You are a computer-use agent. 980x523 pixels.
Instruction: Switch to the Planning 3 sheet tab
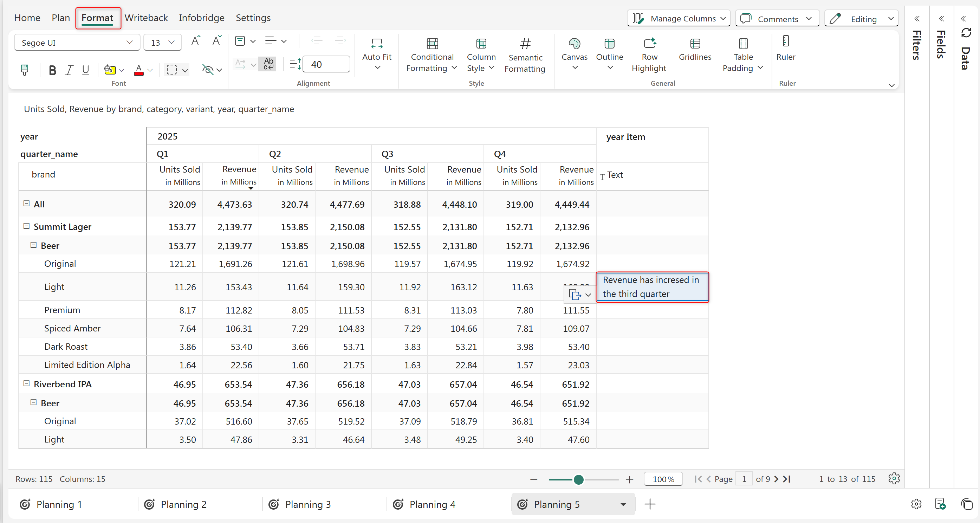point(308,504)
